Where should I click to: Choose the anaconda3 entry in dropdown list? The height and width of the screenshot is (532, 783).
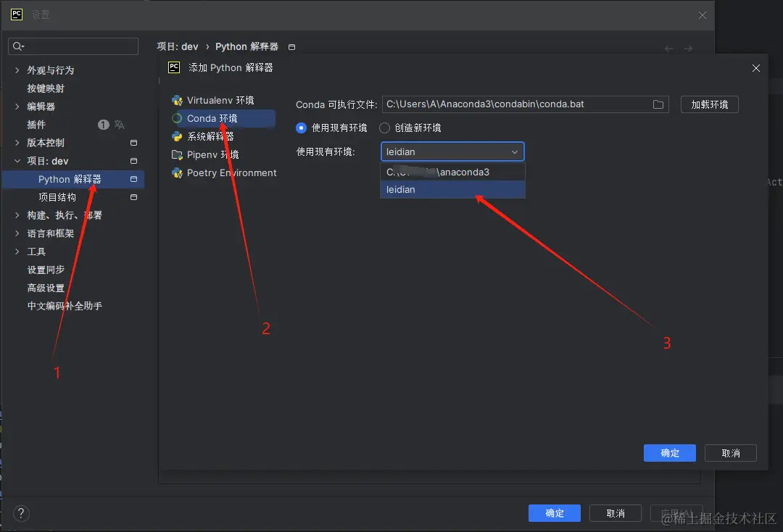coord(452,173)
